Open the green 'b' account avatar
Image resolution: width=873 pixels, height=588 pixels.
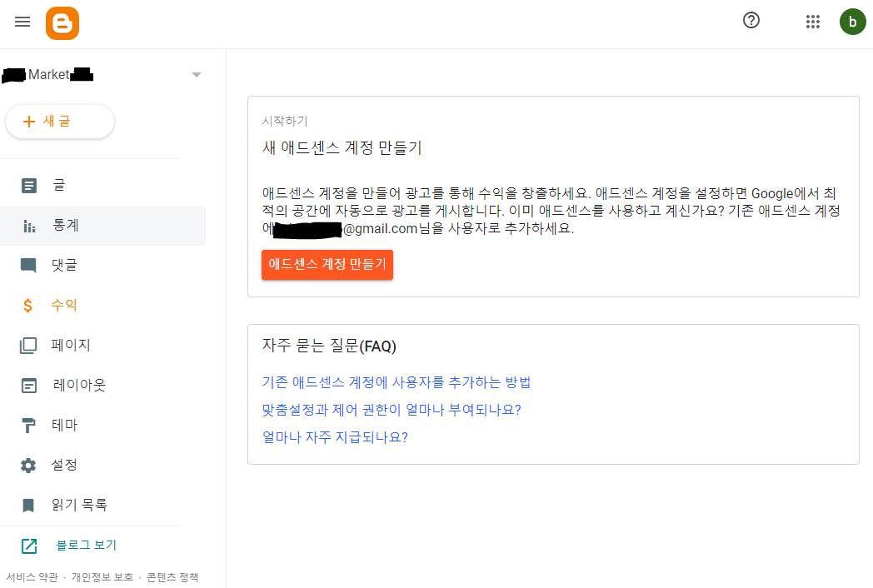pyautogui.click(x=852, y=22)
